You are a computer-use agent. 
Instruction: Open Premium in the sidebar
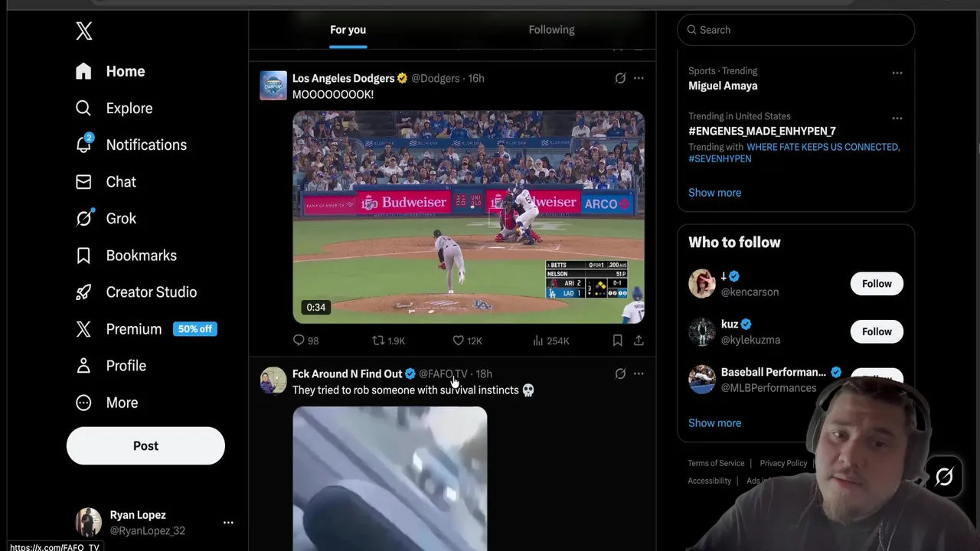click(145, 328)
